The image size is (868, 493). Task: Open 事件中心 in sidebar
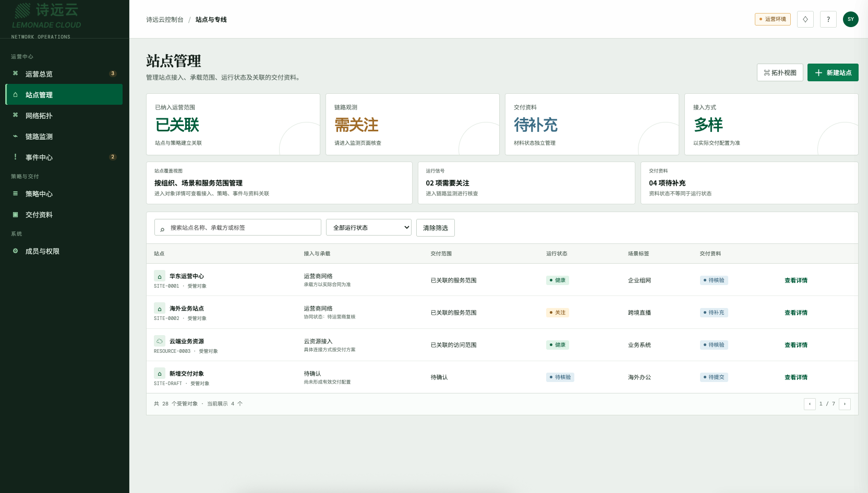[x=64, y=157]
